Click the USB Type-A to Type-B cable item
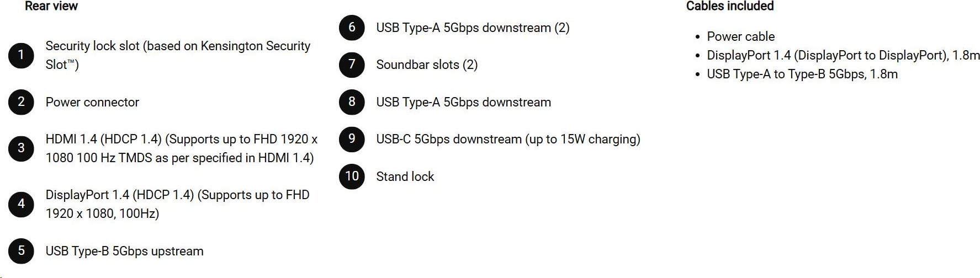Viewport: 980px width, 278px height. (802, 74)
